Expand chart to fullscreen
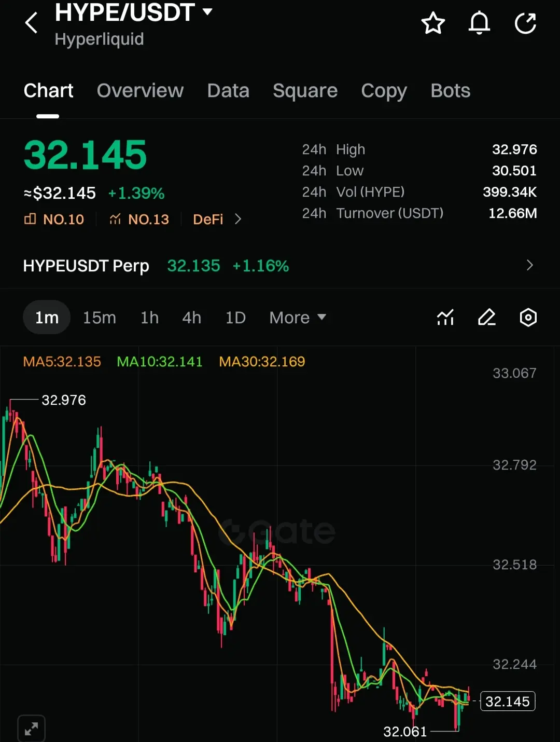The width and height of the screenshot is (560, 742). (31, 729)
